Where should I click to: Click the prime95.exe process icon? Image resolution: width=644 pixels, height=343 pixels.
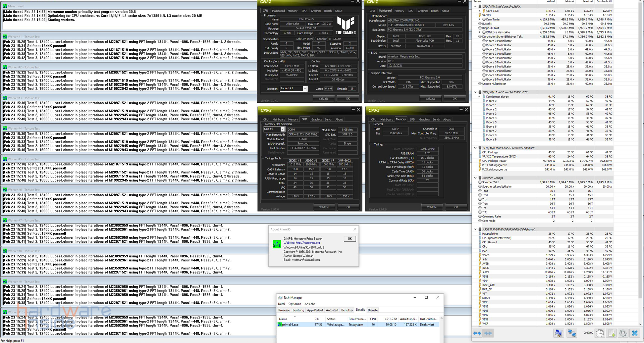[280, 325]
